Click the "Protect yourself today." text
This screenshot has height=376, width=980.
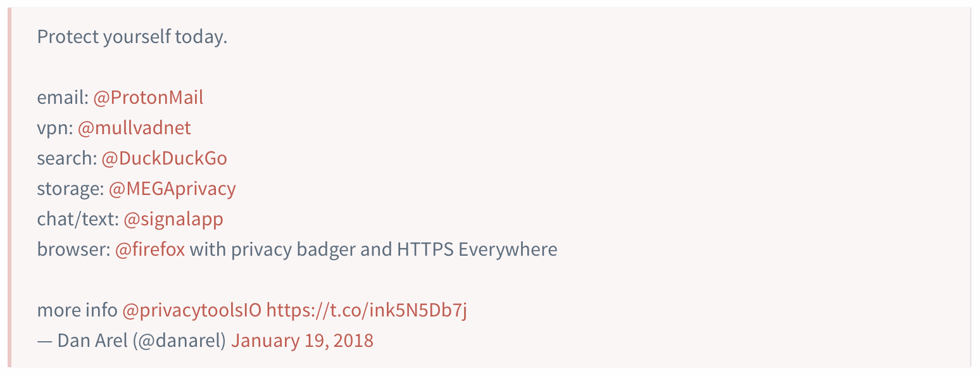[x=132, y=37]
